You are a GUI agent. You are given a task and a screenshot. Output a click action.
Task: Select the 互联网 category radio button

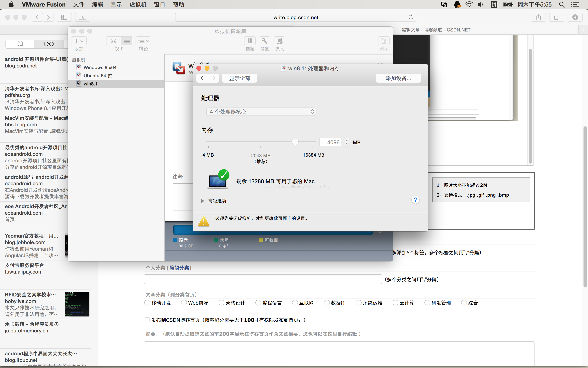pos(295,303)
